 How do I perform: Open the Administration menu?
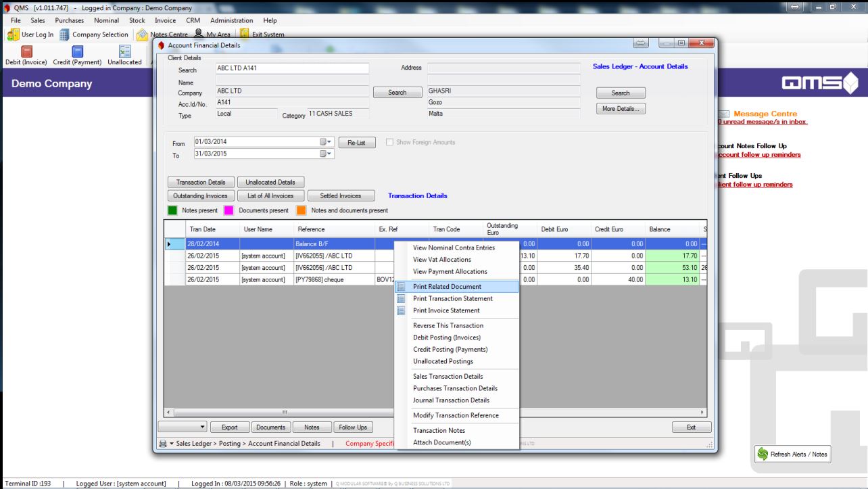point(232,20)
